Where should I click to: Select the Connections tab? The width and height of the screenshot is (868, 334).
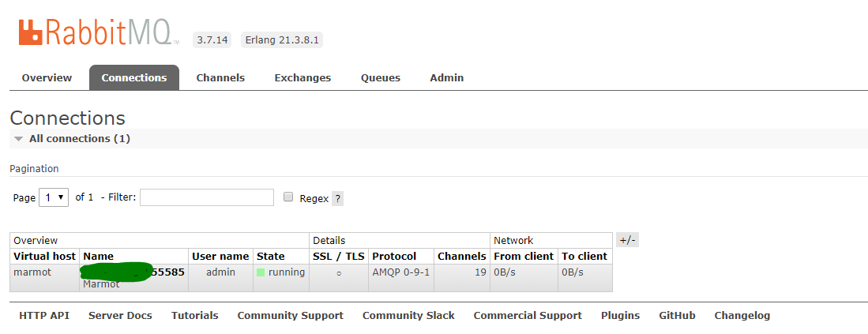134,78
